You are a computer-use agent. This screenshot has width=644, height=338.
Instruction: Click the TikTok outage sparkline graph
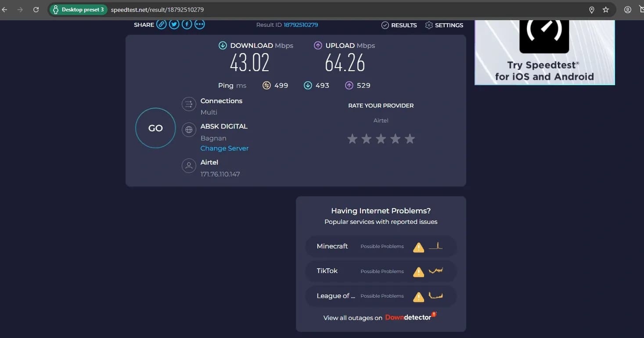pyautogui.click(x=436, y=271)
